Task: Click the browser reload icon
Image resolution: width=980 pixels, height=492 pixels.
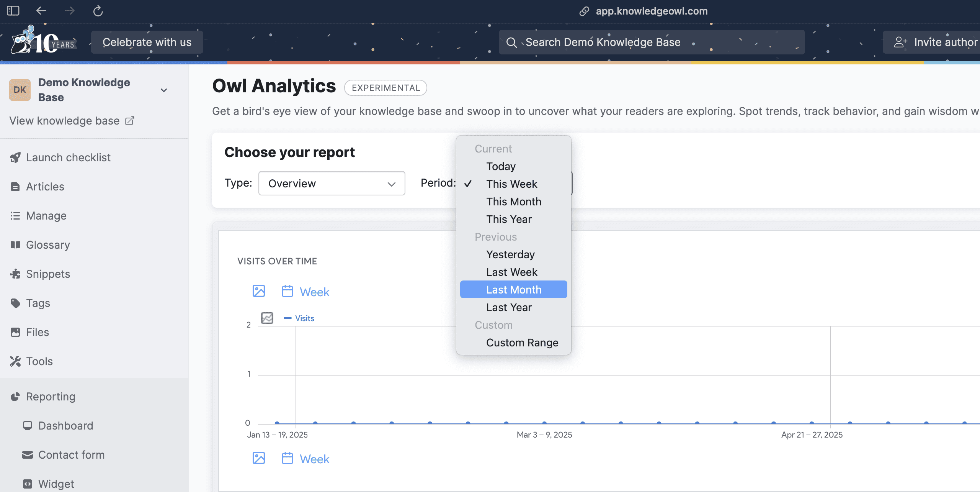Action: coord(98,11)
